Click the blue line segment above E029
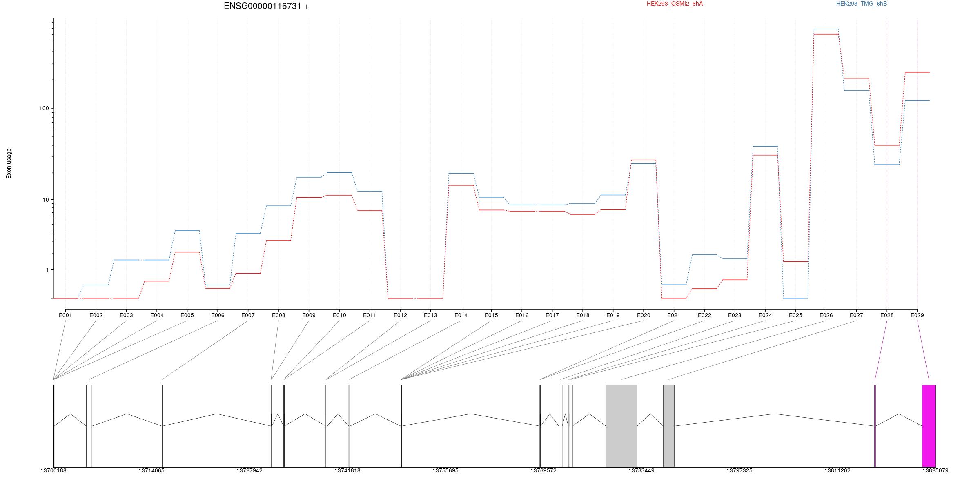The image size is (980, 490). [918, 100]
